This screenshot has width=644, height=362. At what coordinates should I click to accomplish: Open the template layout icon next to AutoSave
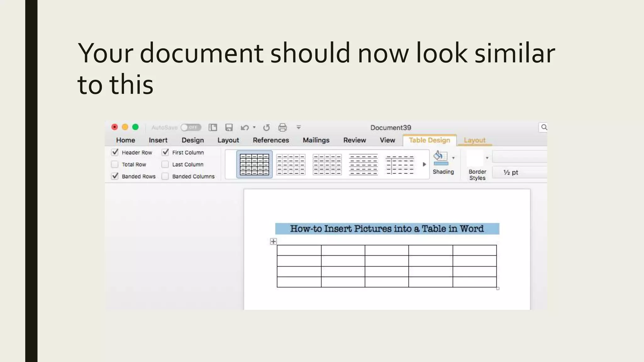click(213, 127)
